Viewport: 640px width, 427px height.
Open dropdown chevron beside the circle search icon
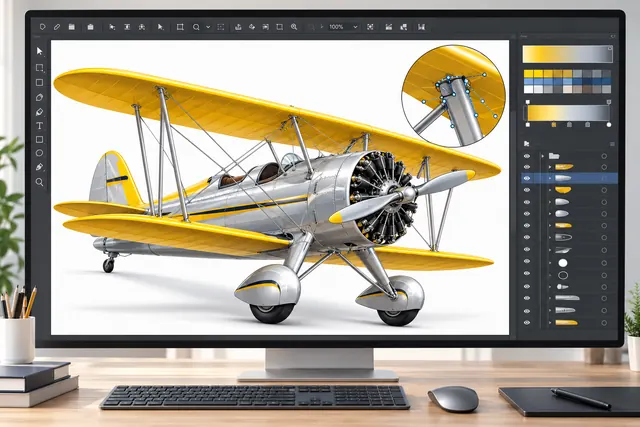208,27
